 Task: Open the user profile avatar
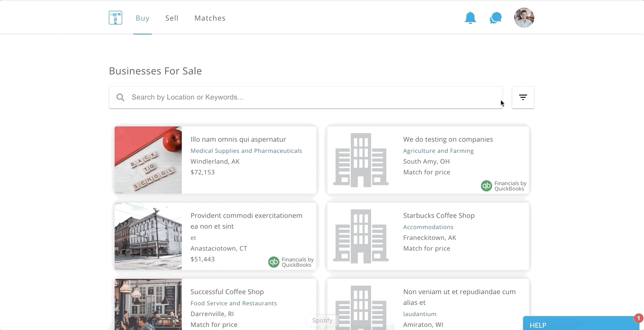pos(524,18)
